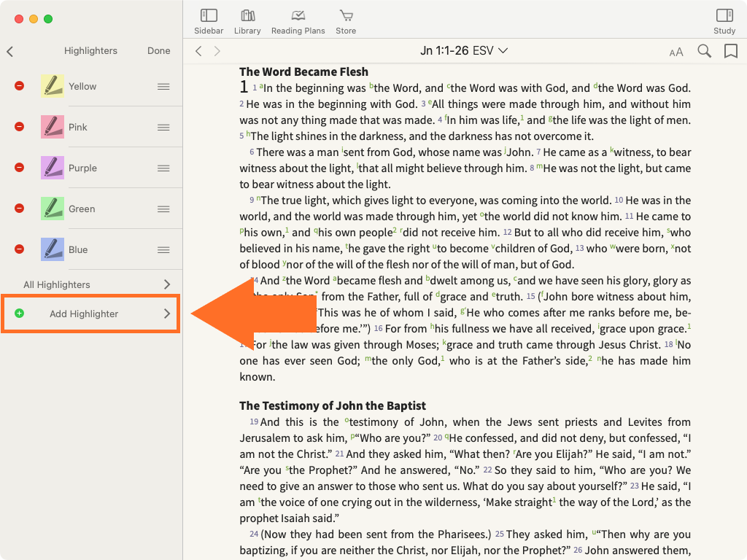Viewport: 747px width, 560px height.
Task: Click the Green highlighter reorder handle
Action: pyautogui.click(x=163, y=209)
